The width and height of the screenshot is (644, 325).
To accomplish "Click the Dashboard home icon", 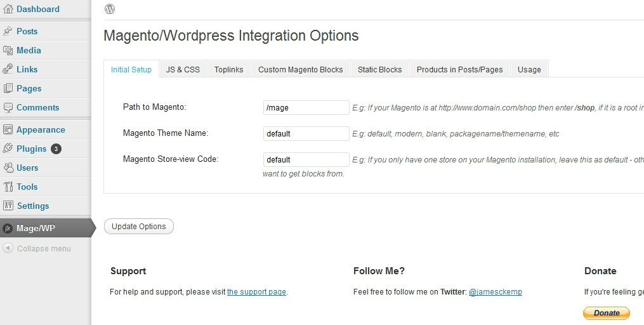I will 8,9.
